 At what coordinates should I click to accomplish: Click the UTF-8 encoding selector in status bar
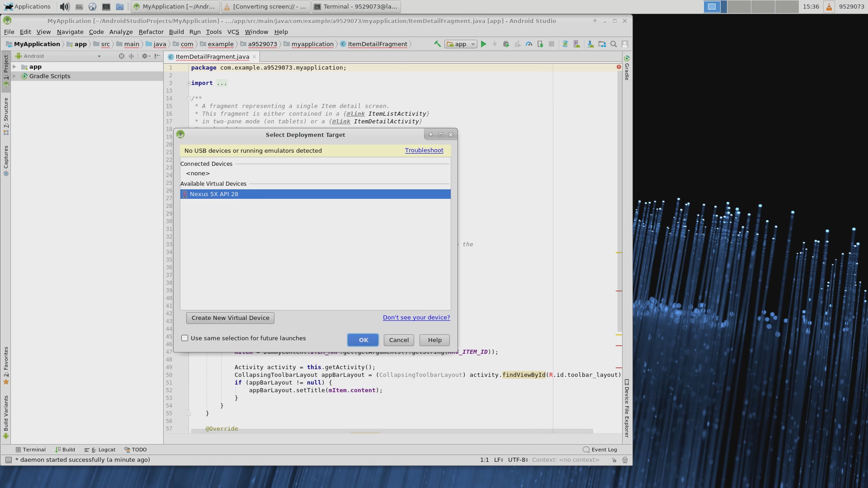coord(518,460)
